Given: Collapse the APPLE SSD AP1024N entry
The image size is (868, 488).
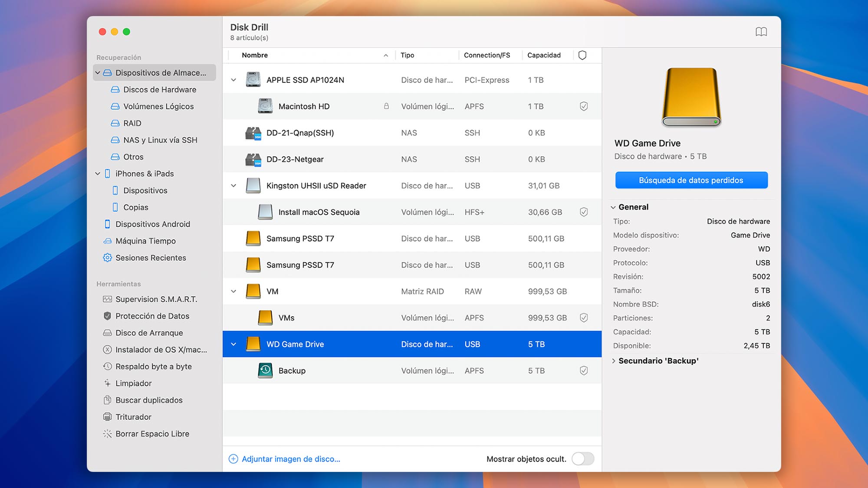Looking at the screenshot, I should 233,79.
